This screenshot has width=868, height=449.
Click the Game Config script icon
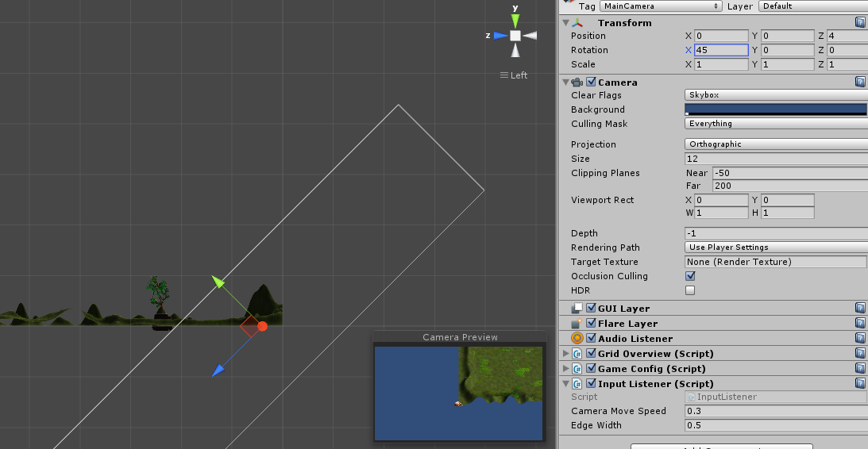pyautogui.click(x=577, y=368)
